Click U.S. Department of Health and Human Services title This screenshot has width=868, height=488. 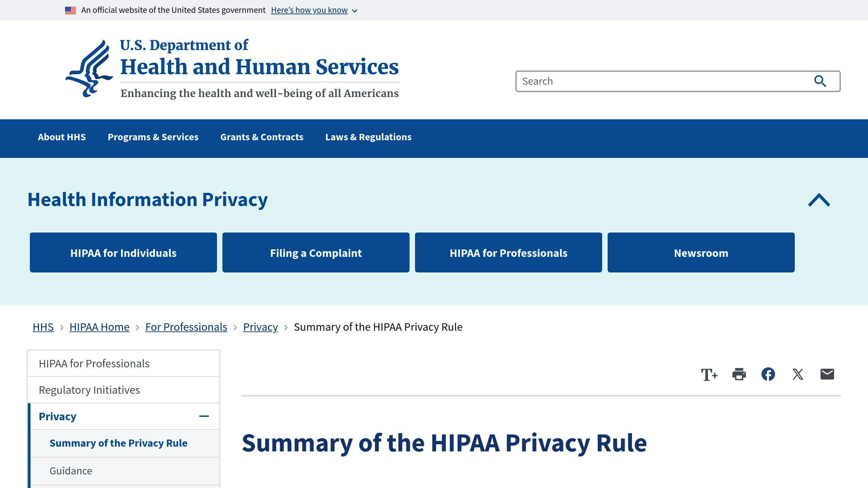coord(260,57)
